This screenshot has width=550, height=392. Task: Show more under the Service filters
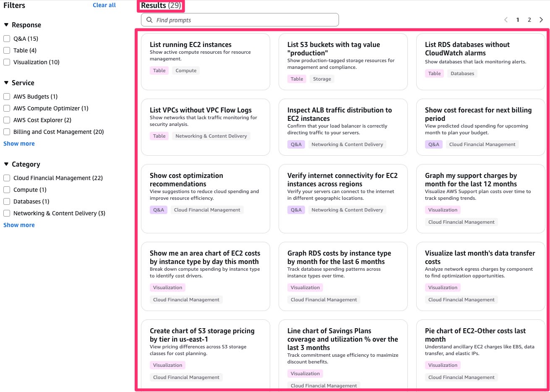(x=19, y=144)
